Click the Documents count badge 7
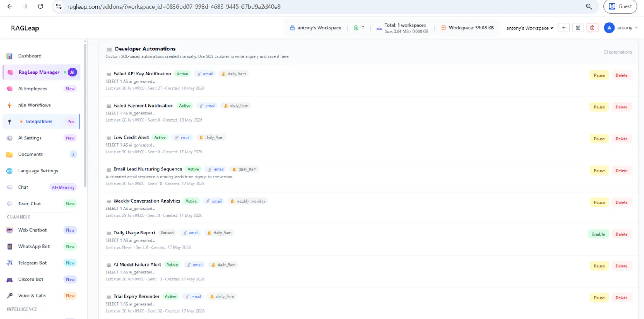 73,155
